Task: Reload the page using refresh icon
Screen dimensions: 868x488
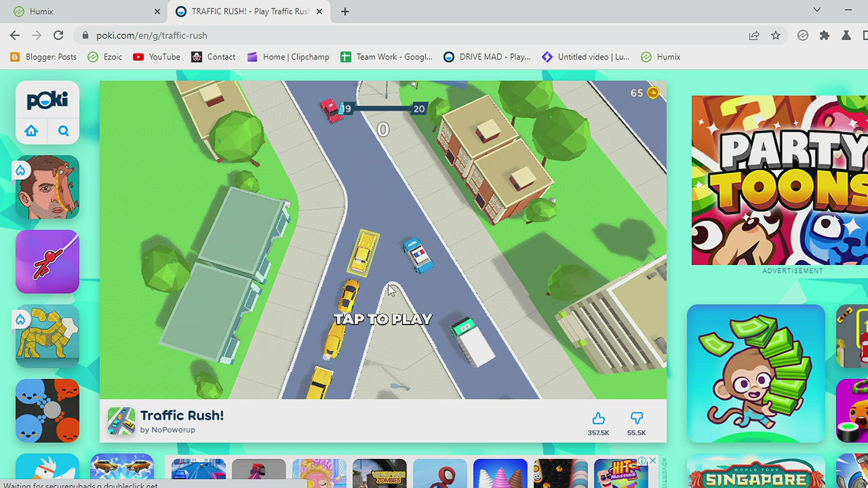Action: pyautogui.click(x=58, y=35)
